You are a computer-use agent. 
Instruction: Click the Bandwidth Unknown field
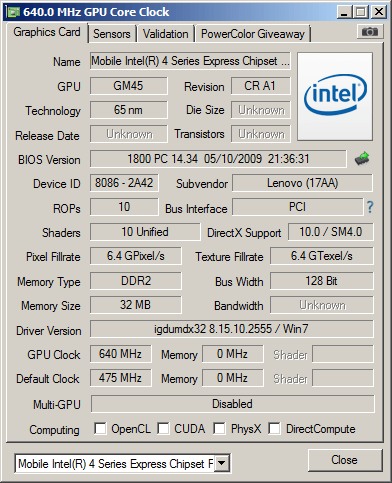(322, 305)
